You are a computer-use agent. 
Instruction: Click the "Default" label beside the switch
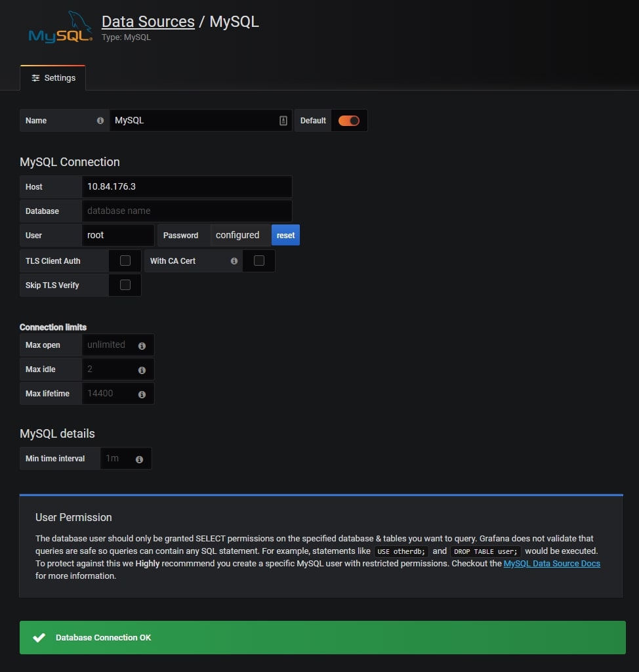(313, 121)
